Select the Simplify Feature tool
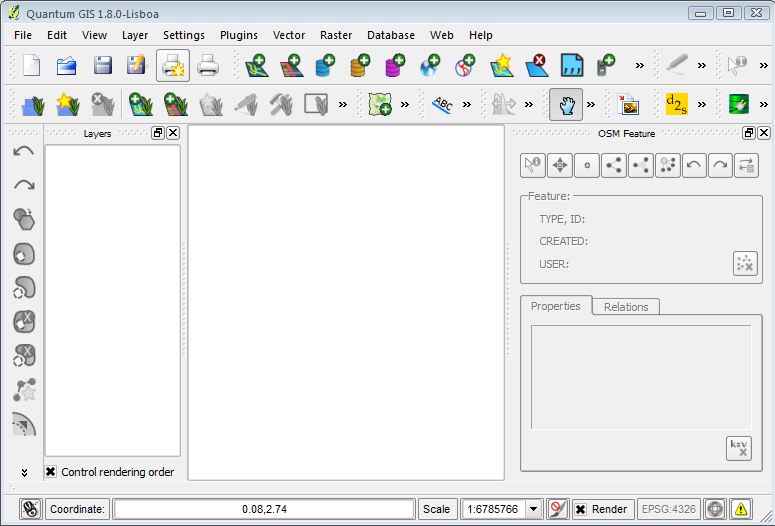Screen dimensions: 775x526 pos(24,219)
